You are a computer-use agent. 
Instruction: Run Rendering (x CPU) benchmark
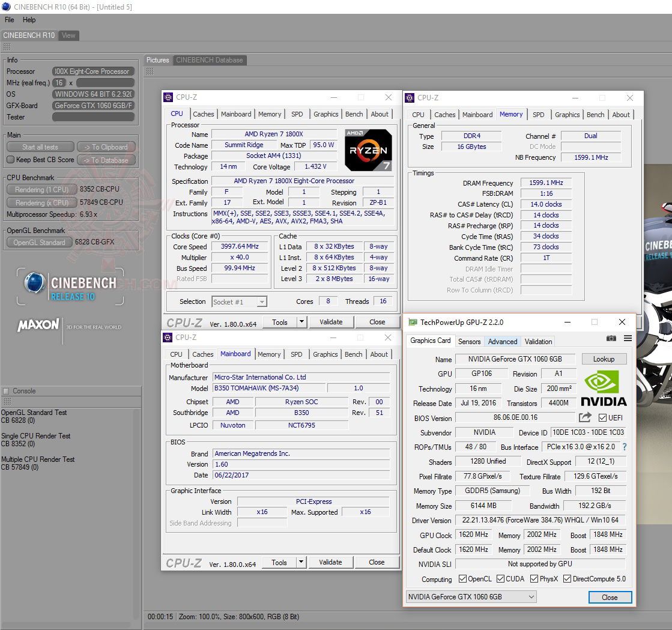coord(41,203)
